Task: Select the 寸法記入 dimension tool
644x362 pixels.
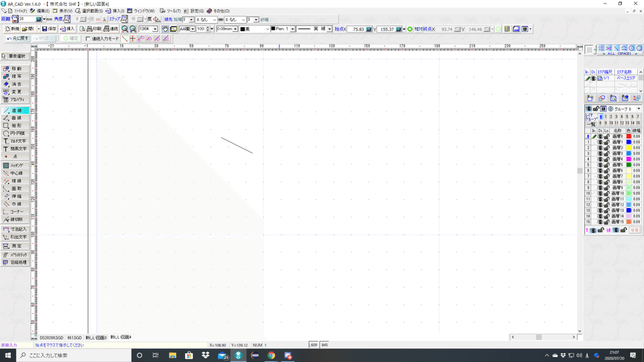Action: click(x=15, y=229)
